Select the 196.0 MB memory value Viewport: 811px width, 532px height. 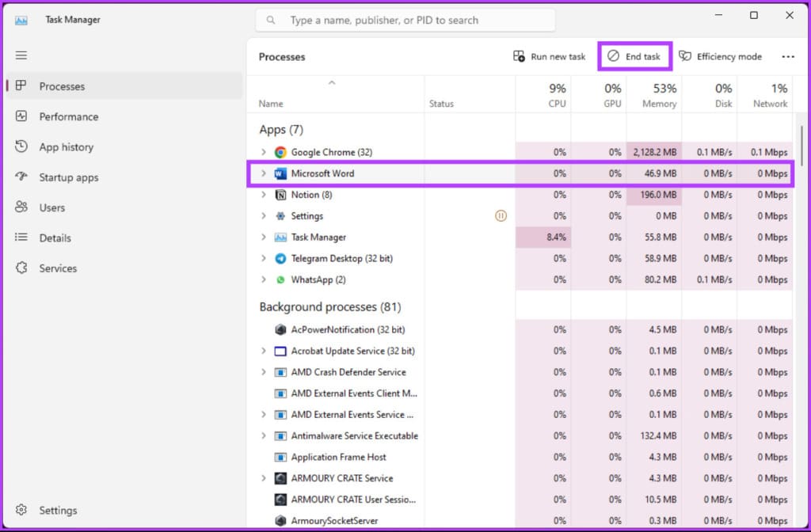653,195
